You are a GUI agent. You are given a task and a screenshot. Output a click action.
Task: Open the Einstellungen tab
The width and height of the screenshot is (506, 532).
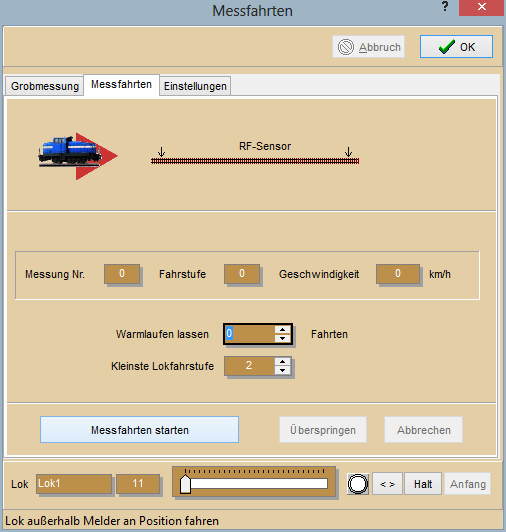pyautogui.click(x=195, y=86)
